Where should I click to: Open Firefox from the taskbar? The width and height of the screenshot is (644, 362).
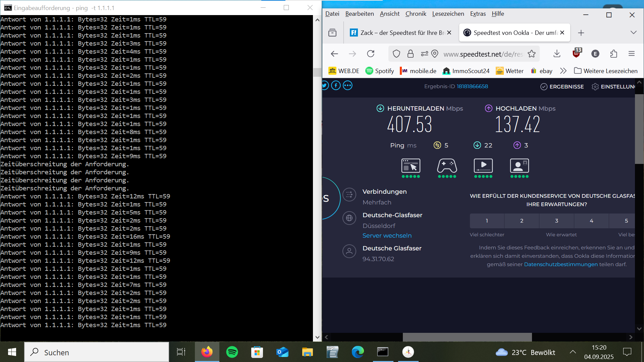(207, 352)
